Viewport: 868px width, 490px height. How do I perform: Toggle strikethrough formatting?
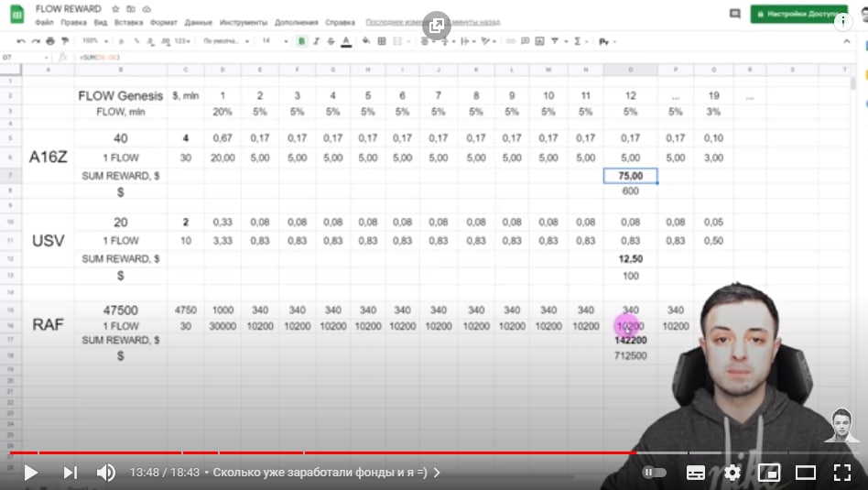[331, 41]
